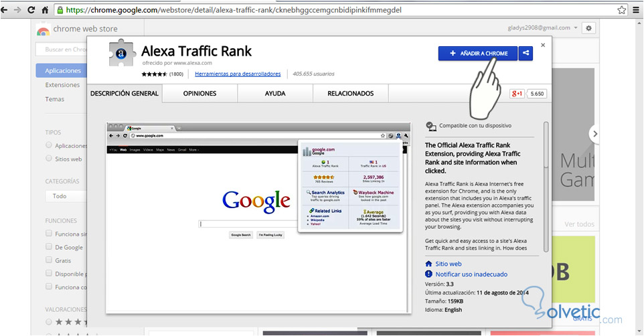Click the green lock icon in address bar
The height and width of the screenshot is (336, 644).
[x=60, y=10]
